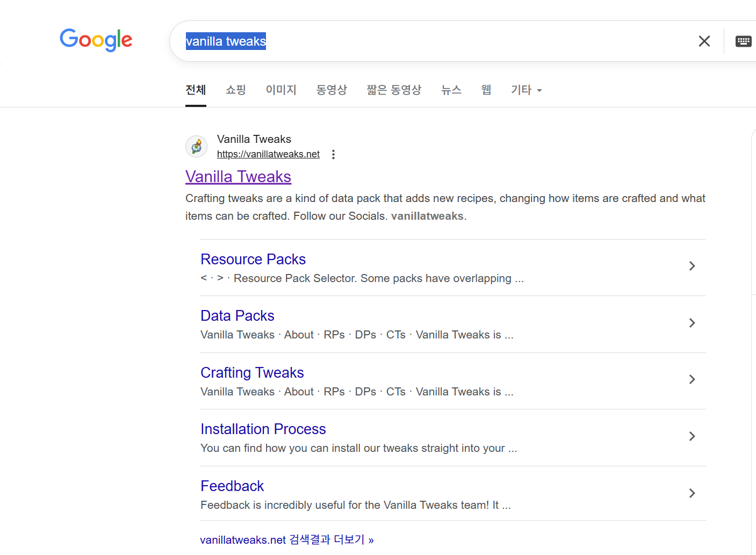Open the Feedback sitelink

[232, 486]
